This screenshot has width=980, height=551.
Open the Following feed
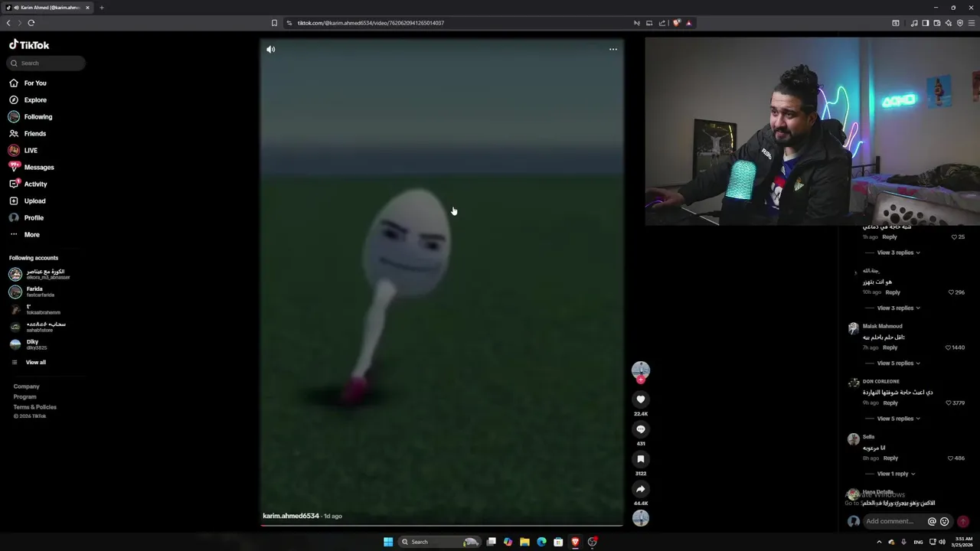click(x=31, y=117)
